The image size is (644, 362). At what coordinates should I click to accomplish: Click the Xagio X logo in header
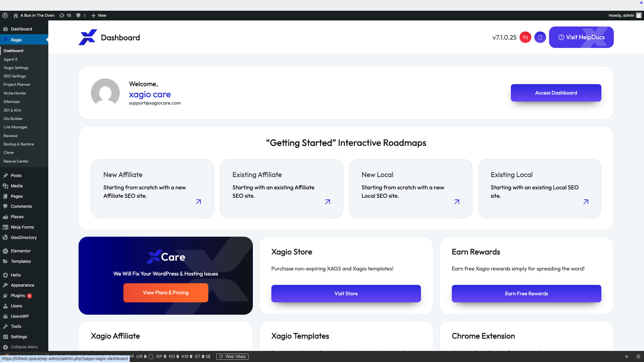point(88,37)
